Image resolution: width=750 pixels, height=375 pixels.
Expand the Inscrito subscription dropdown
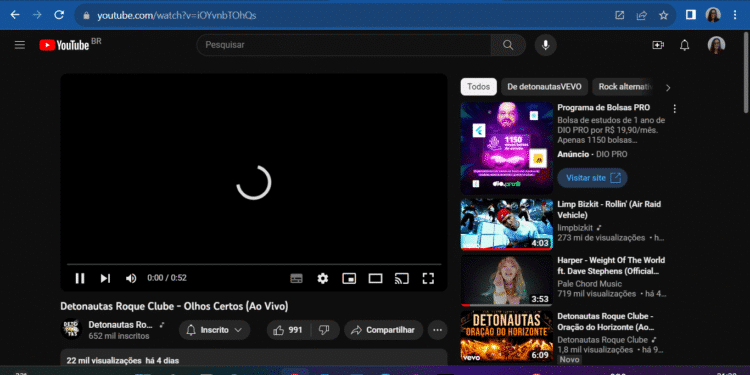[x=215, y=330]
